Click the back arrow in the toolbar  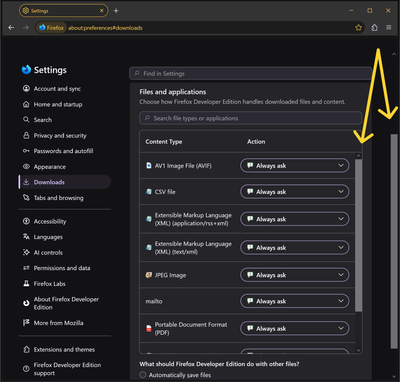click(11, 28)
